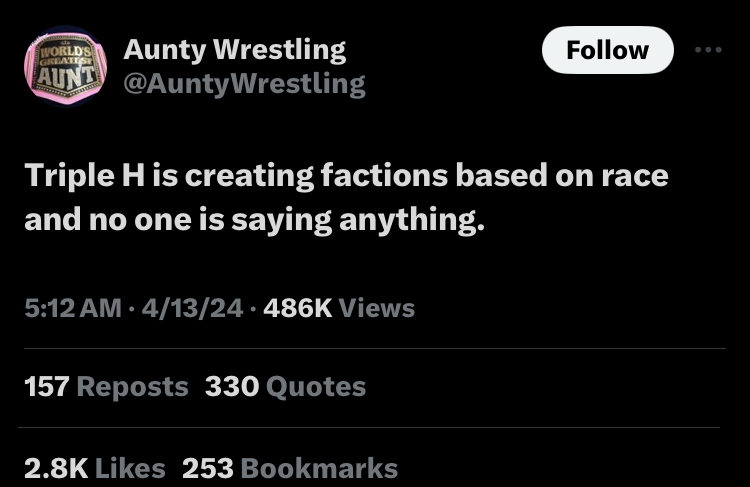The width and height of the screenshot is (750, 487).
Task: Click the Quotes label text
Action: tap(316, 386)
